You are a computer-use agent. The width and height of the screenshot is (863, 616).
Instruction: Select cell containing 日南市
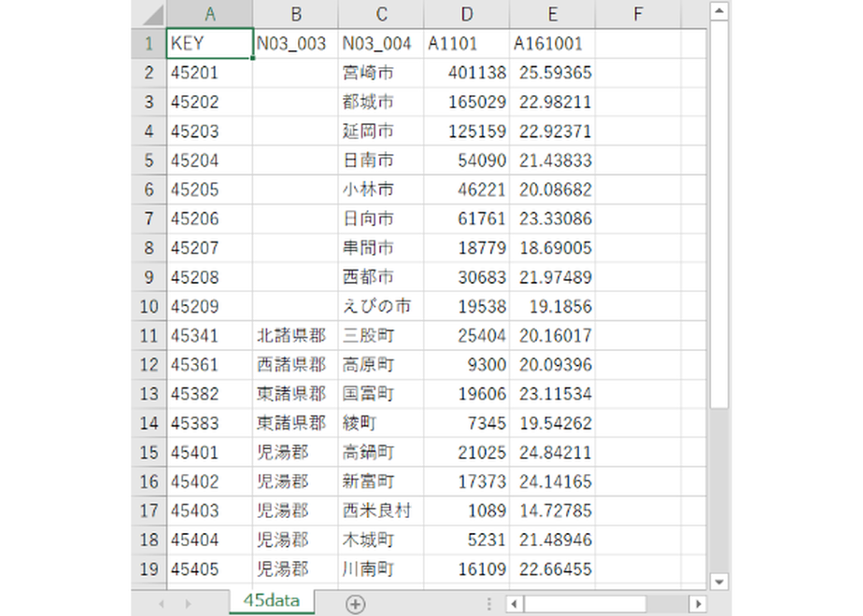pyautogui.click(x=381, y=160)
